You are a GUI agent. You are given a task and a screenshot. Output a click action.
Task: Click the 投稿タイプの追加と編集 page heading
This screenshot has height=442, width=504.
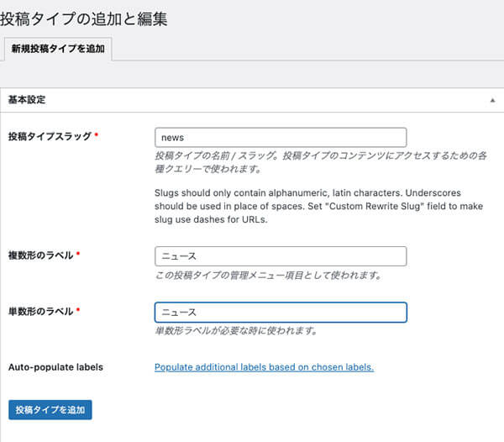84,18
